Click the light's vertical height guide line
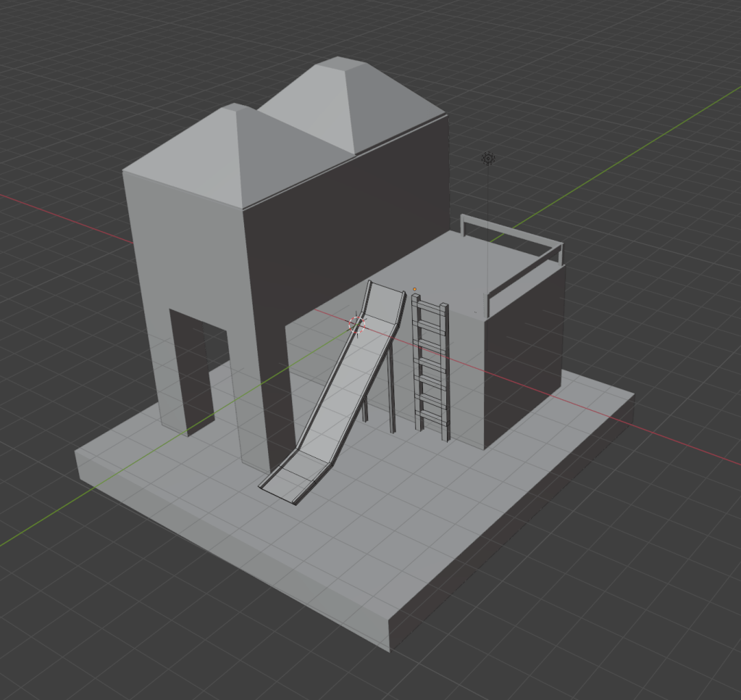This screenshot has width=741, height=700. (x=488, y=217)
